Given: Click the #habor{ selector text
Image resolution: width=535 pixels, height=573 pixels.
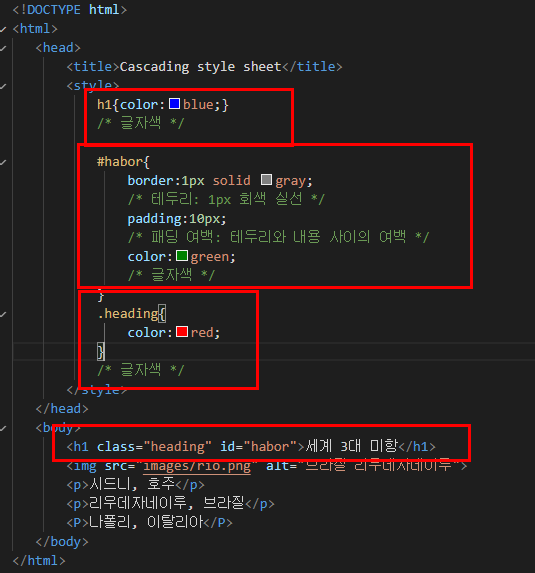Looking at the screenshot, I should pos(123,162).
